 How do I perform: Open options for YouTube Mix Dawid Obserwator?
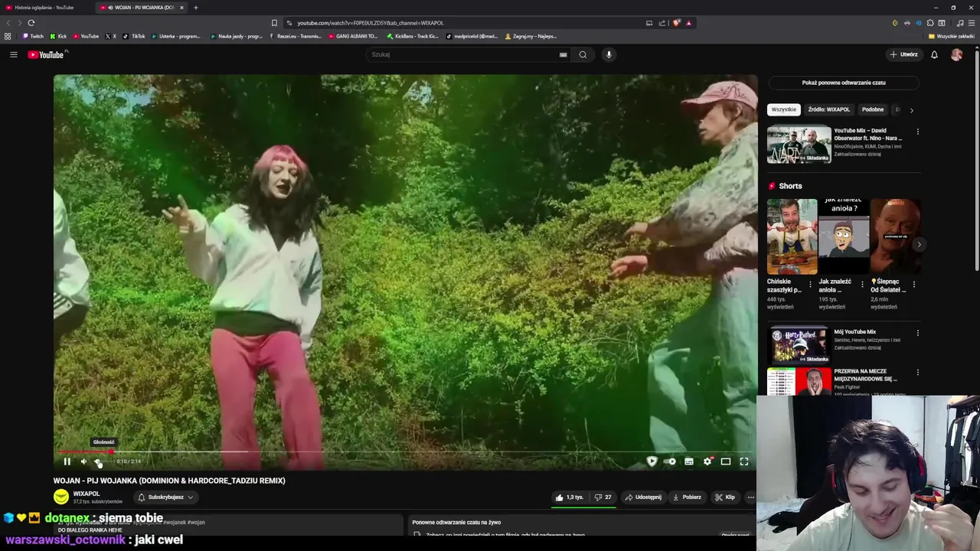(917, 132)
